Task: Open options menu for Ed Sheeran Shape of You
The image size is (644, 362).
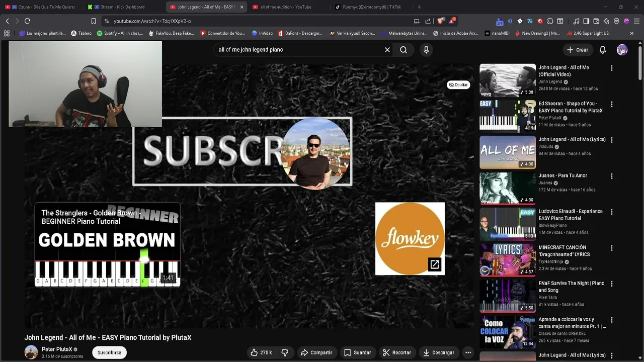Action: (x=612, y=104)
